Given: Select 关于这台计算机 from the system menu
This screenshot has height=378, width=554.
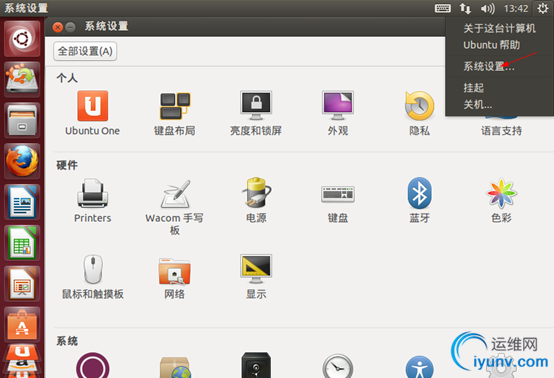Looking at the screenshot, I should tap(499, 28).
